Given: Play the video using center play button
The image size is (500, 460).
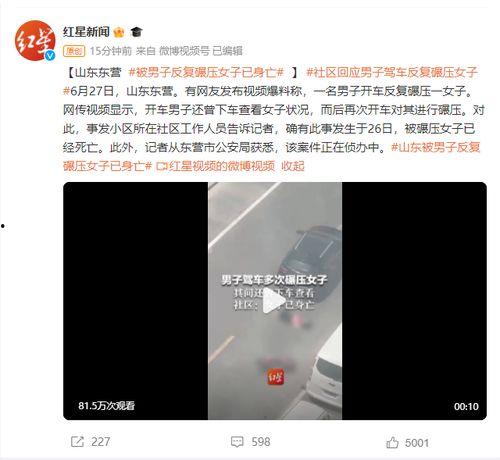Looking at the screenshot, I should (274, 302).
